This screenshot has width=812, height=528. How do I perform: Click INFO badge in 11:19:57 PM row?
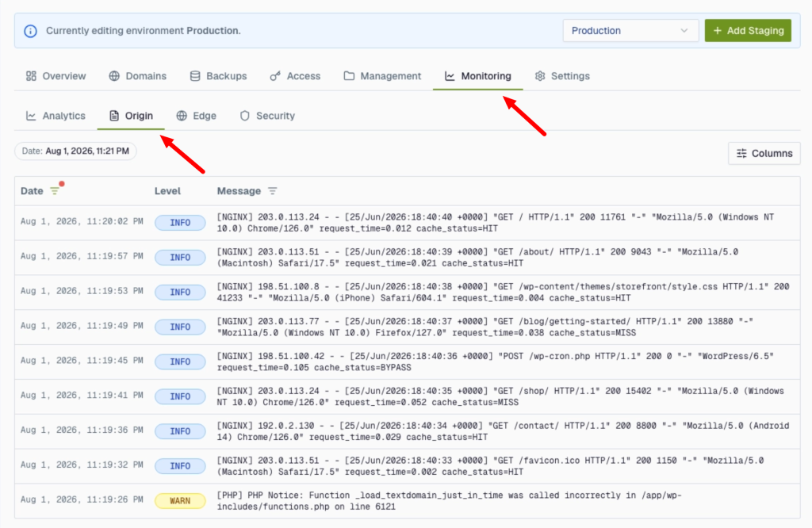click(x=180, y=258)
